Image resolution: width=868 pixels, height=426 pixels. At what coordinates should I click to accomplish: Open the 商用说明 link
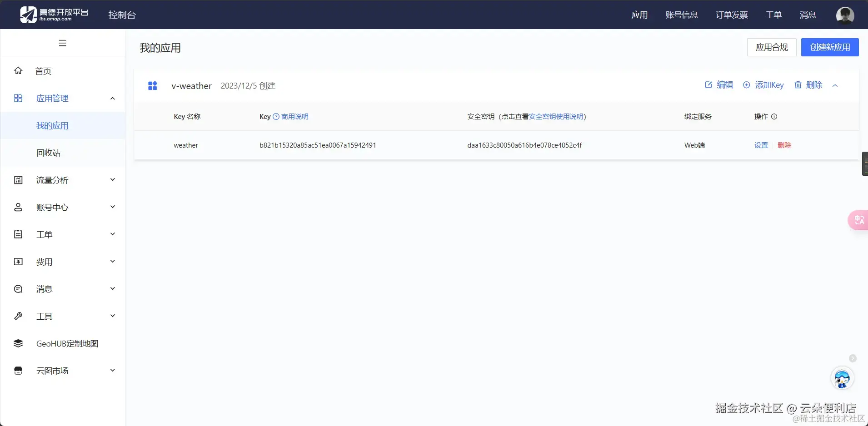point(294,117)
